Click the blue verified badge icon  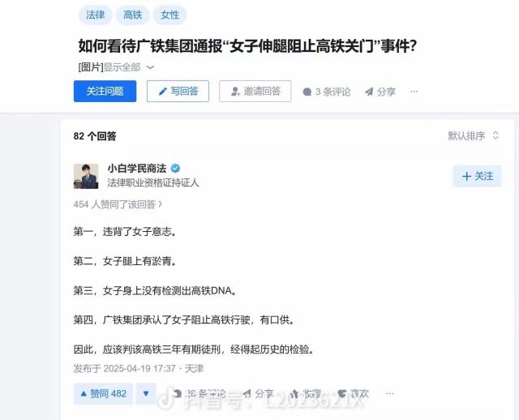pos(175,169)
